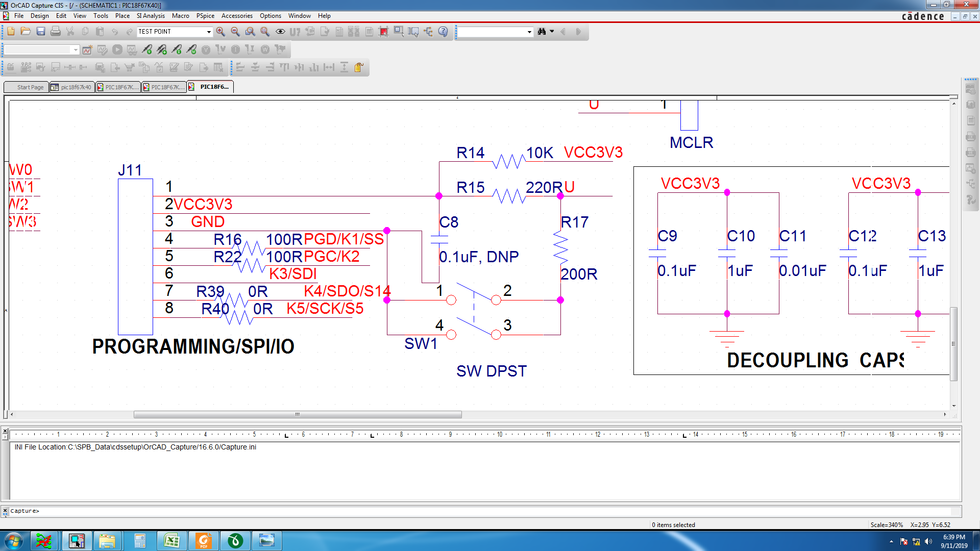
Task: Click the Zoom to All icon
Action: [265, 32]
